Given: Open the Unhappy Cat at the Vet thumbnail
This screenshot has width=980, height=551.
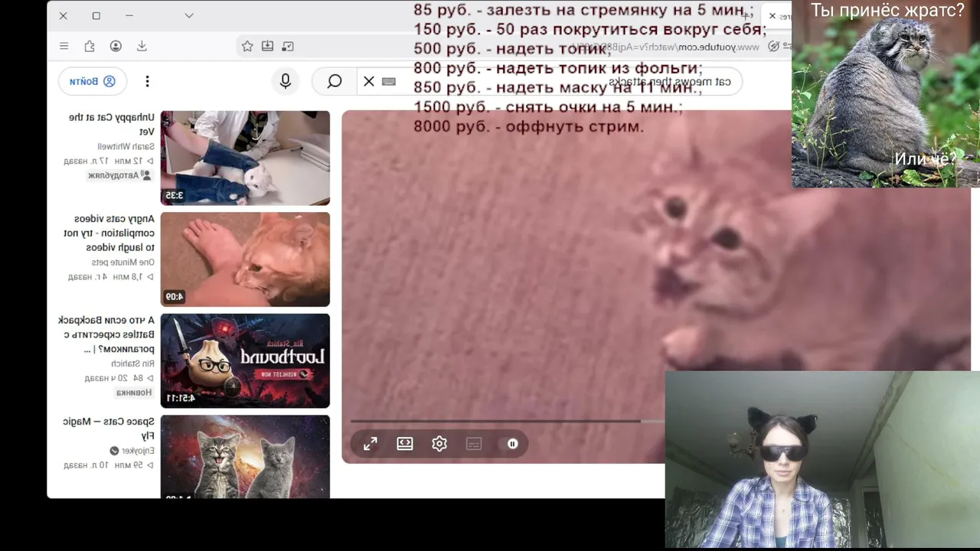Looking at the screenshot, I should tap(245, 158).
